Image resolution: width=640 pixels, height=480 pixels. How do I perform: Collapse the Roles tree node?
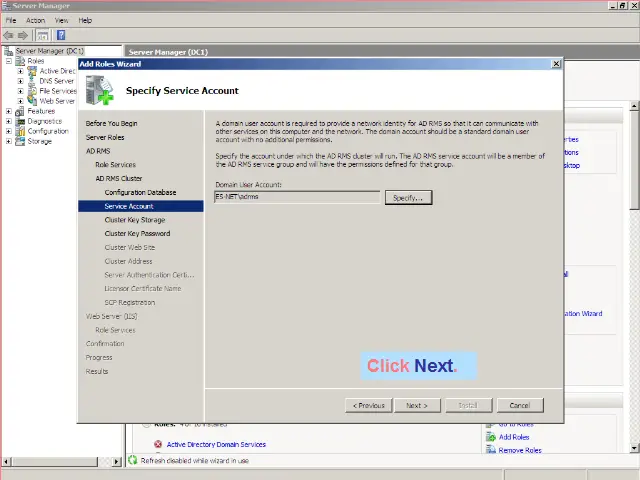9,61
